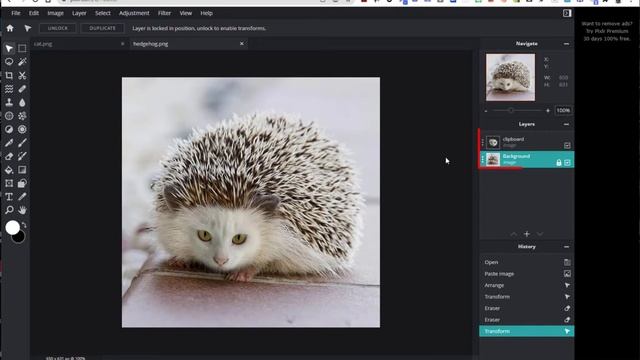The height and width of the screenshot is (360, 640).
Task: Open the Help menu
Action: coord(207,13)
